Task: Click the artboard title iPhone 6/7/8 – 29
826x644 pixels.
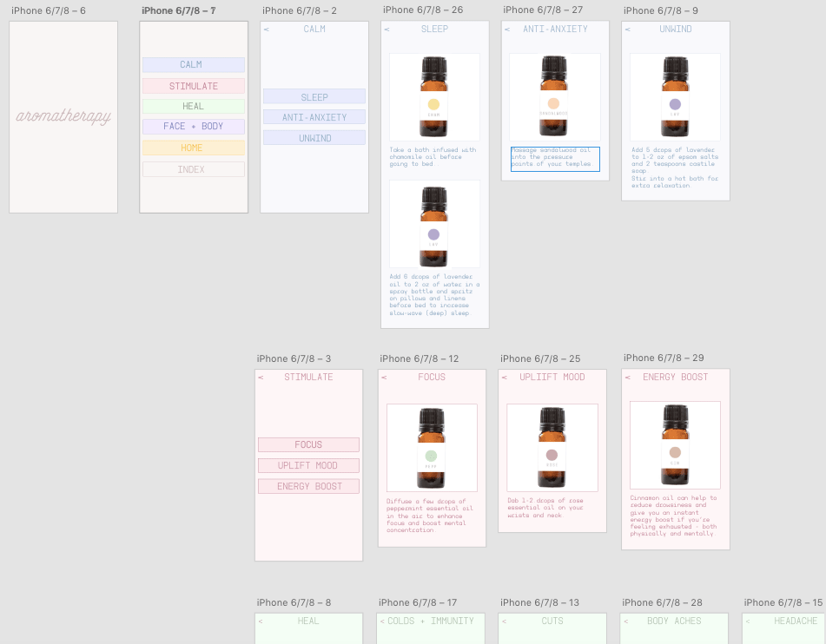Action: tap(663, 358)
